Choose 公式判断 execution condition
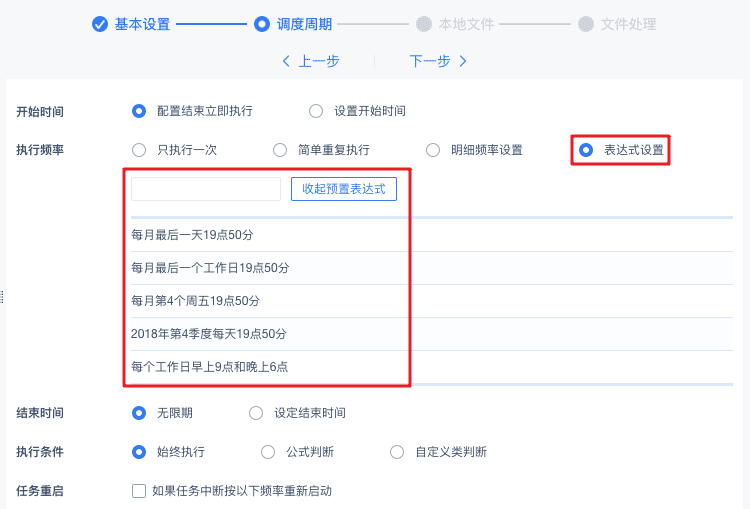The width and height of the screenshot is (750, 509). click(x=268, y=452)
